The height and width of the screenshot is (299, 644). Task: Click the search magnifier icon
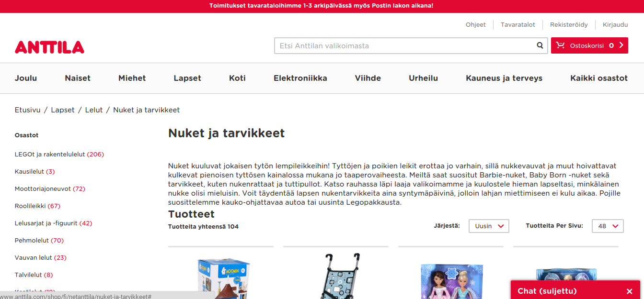click(540, 46)
